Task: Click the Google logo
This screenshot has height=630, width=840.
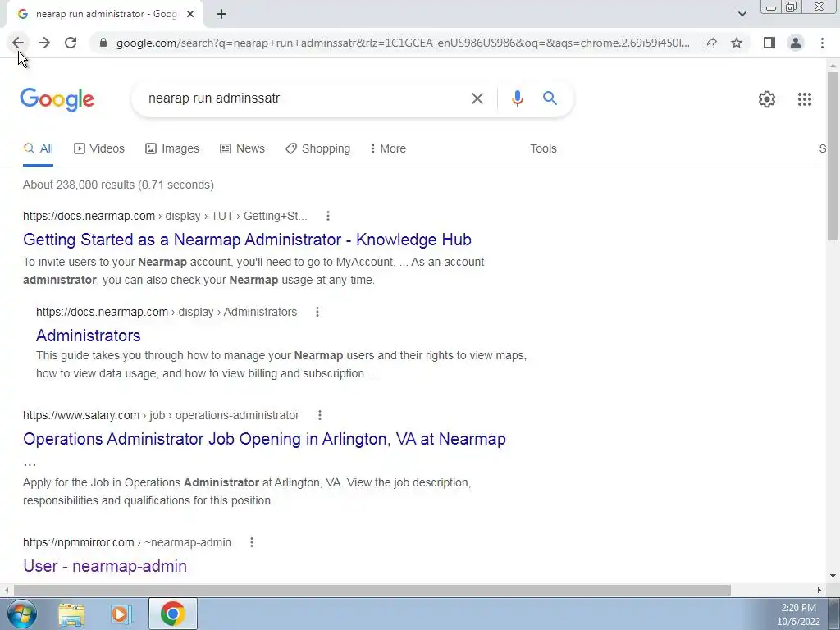Action: point(57,99)
